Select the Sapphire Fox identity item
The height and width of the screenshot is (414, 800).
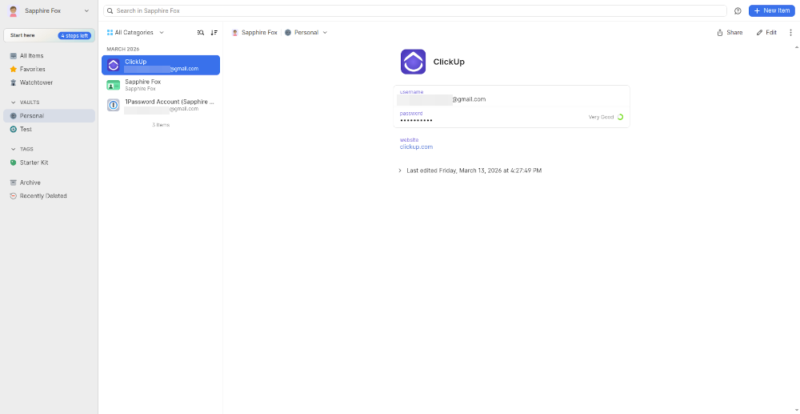point(161,85)
